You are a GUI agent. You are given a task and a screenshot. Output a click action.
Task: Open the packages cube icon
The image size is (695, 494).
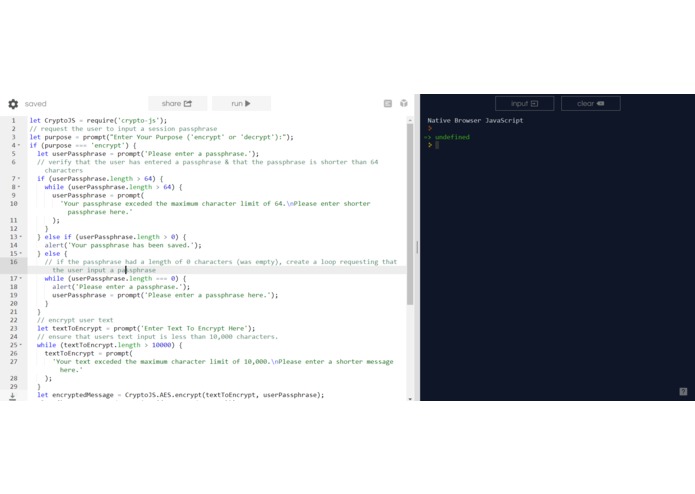(x=404, y=104)
